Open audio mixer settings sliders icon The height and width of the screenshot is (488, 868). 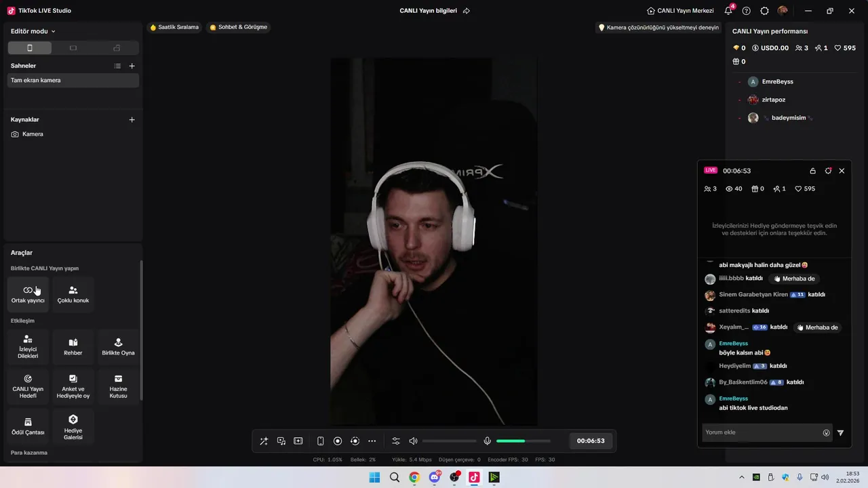pyautogui.click(x=396, y=441)
